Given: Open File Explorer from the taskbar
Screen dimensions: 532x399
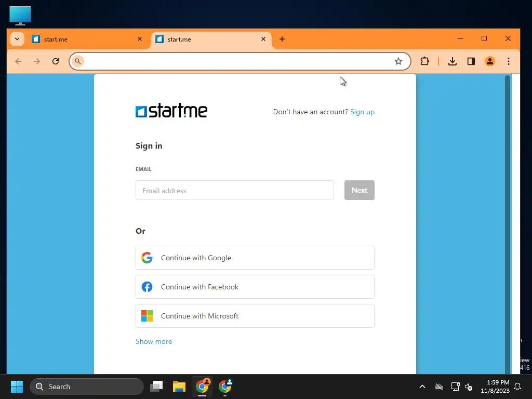Looking at the screenshot, I should [179, 387].
